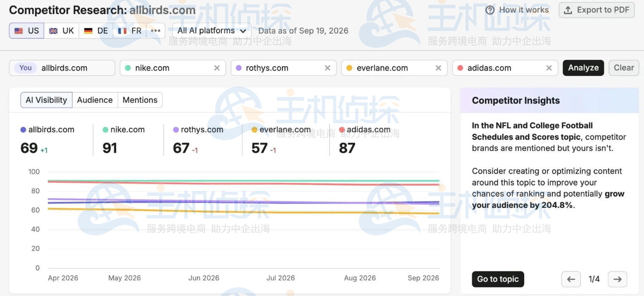644x296 pixels.
Task: Remove adidas.com competitor
Action: click(x=549, y=68)
